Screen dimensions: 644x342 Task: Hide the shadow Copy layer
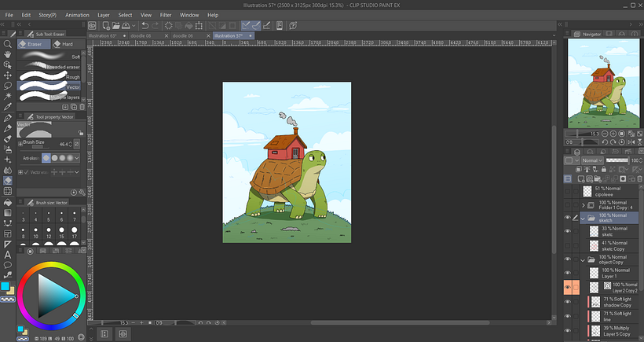567,302
